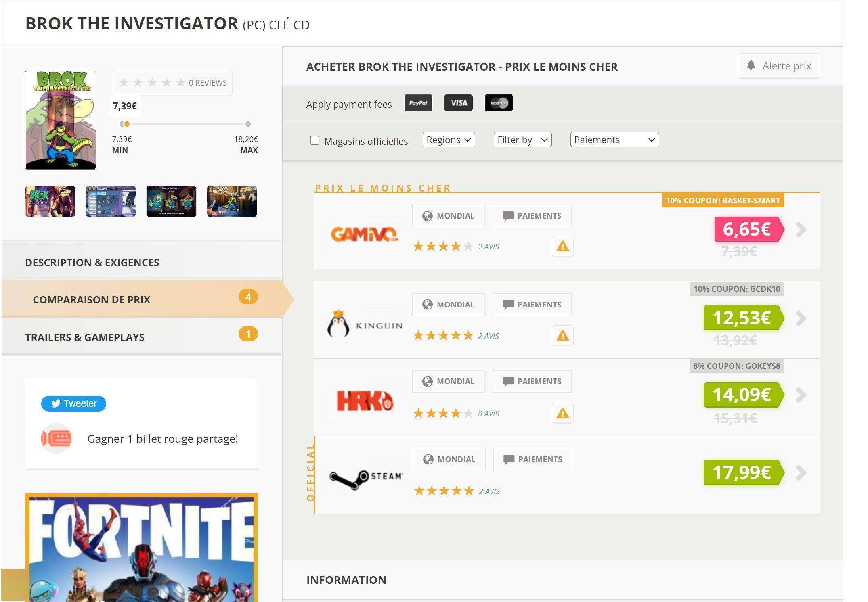868x602 pixels.
Task: Open the Fortnite advertisement banner
Action: (141, 548)
